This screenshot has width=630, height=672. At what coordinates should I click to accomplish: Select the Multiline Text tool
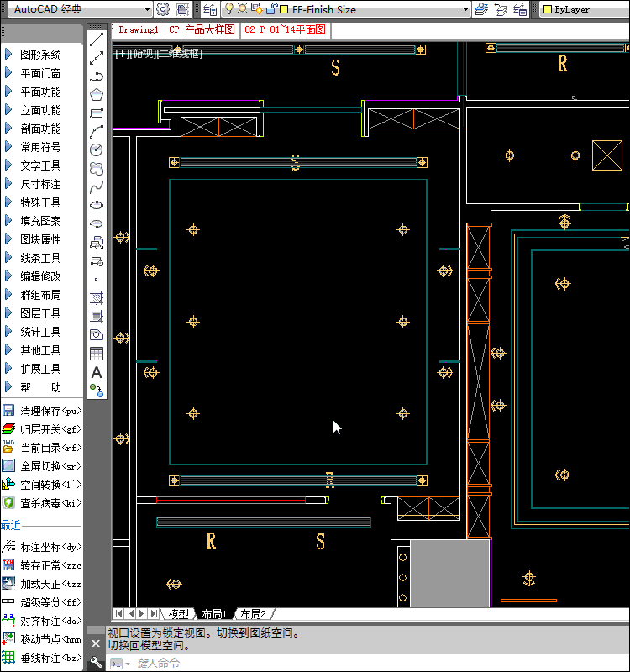tap(97, 372)
